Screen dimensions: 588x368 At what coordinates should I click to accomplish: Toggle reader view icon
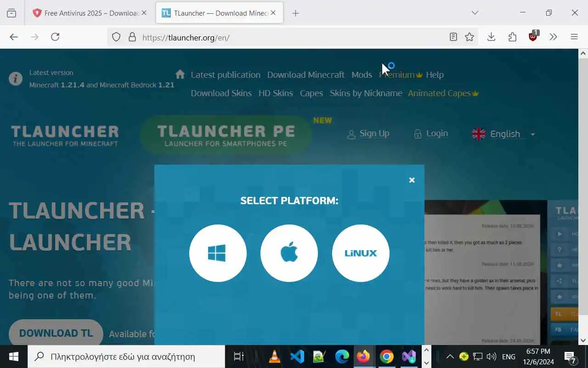pos(453,37)
